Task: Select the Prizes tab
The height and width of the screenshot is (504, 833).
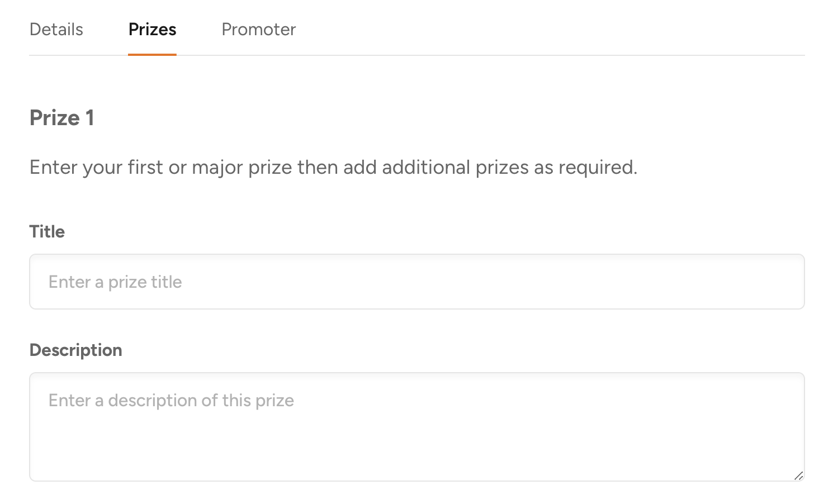Action: [x=152, y=29]
